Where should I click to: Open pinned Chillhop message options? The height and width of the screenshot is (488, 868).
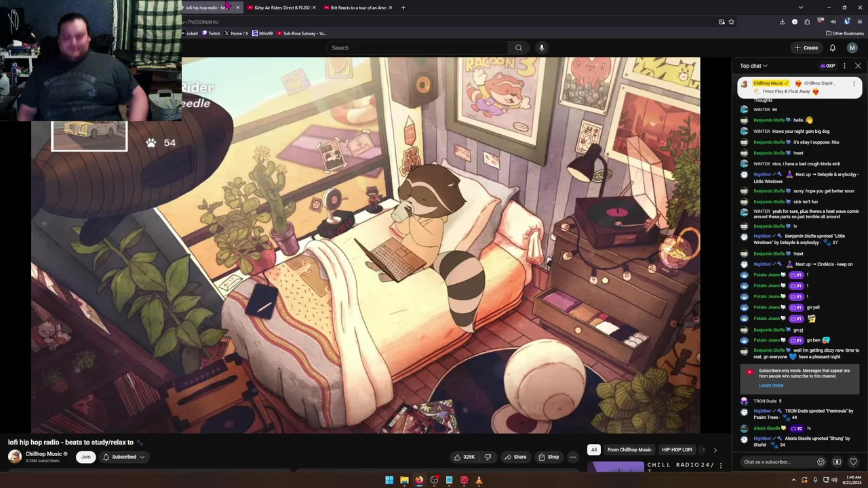854,83
